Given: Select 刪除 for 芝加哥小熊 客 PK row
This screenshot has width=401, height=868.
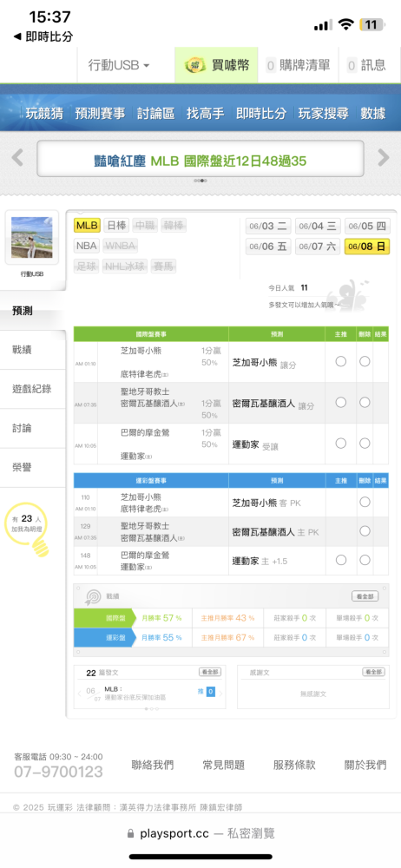Looking at the screenshot, I should tap(365, 502).
